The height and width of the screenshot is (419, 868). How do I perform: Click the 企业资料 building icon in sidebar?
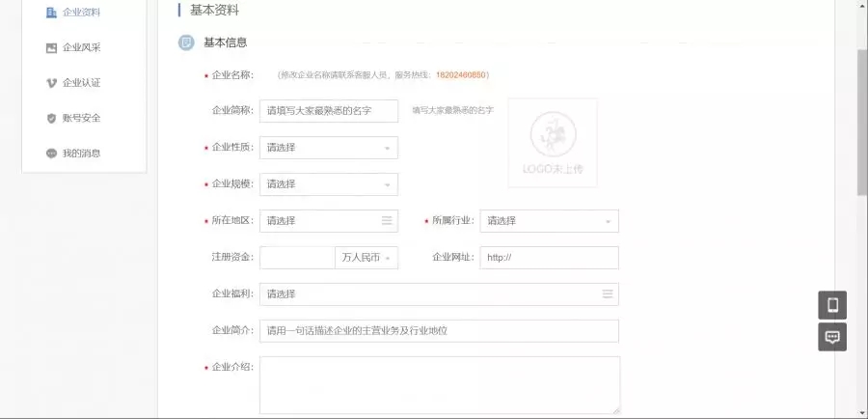coord(51,13)
